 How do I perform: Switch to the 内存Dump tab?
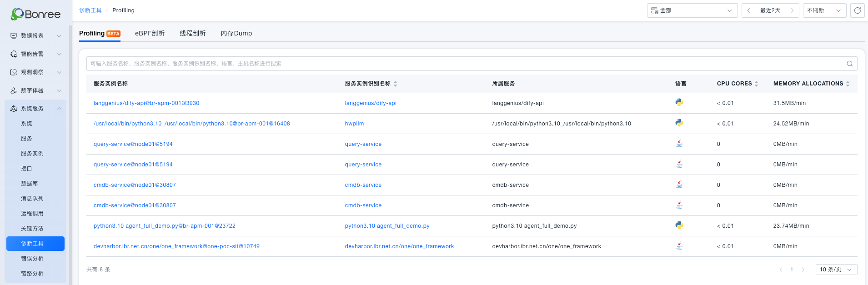236,34
